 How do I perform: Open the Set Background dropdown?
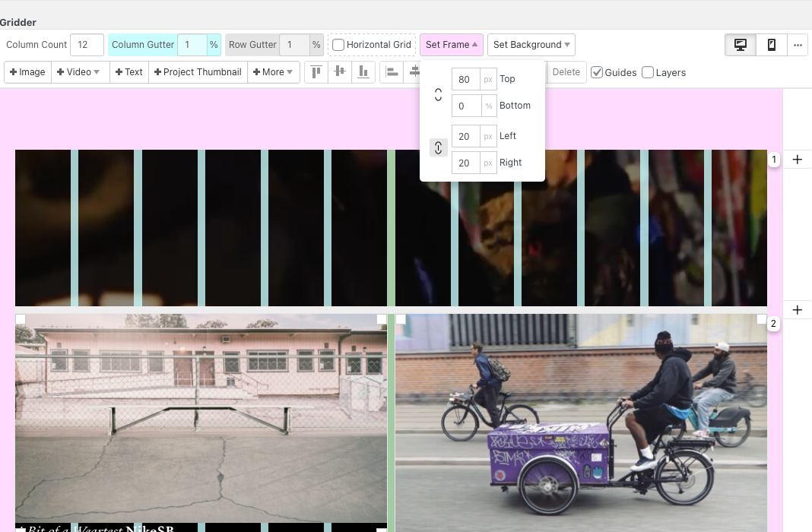click(x=531, y=45)
